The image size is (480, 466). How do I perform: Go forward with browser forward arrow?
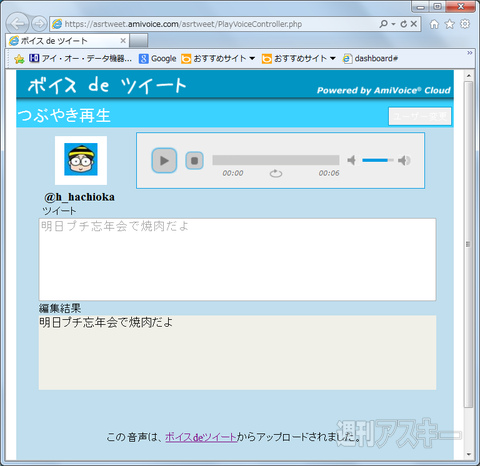click(x=39, y=24)
